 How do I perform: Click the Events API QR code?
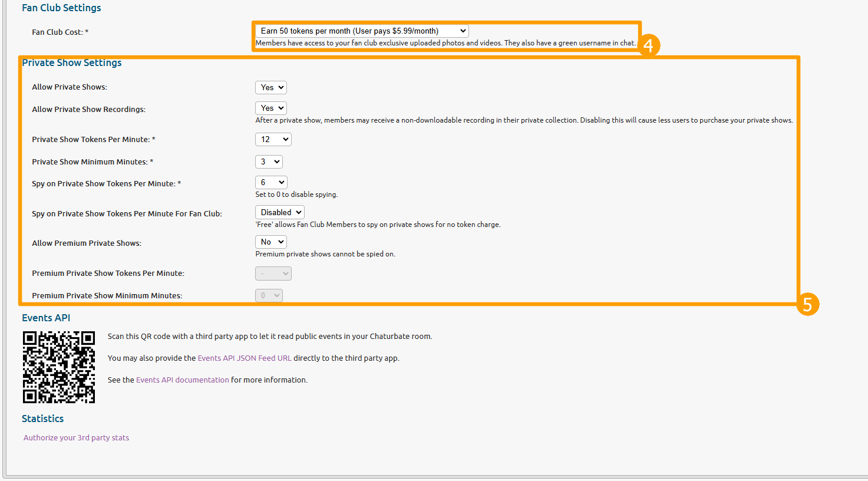[59, 367]
